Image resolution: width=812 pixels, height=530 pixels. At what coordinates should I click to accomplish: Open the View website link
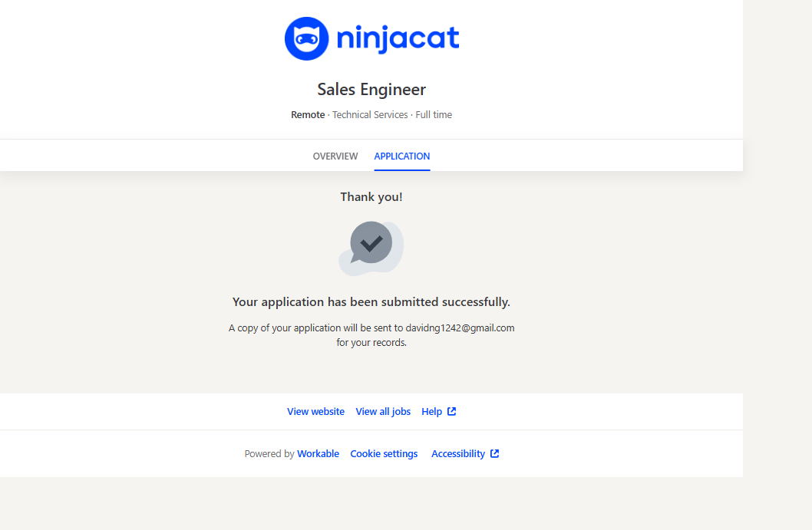[315, 412]
